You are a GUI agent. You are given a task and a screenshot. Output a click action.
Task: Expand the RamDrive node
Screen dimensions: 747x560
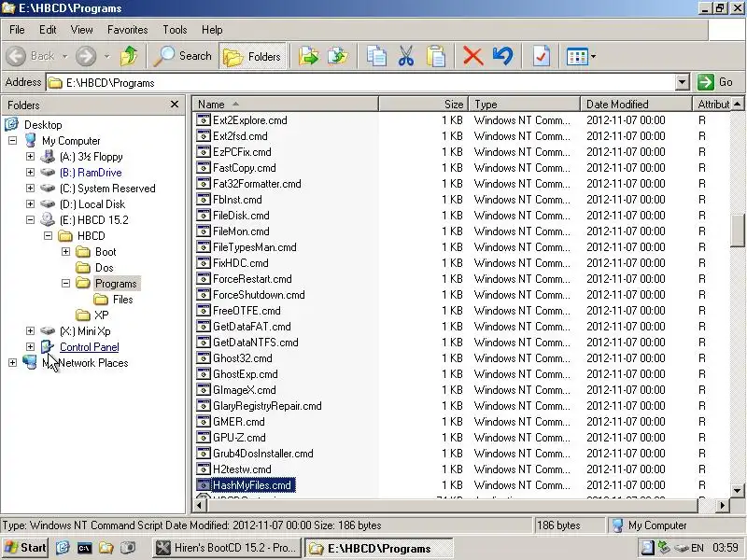point(31,172)
